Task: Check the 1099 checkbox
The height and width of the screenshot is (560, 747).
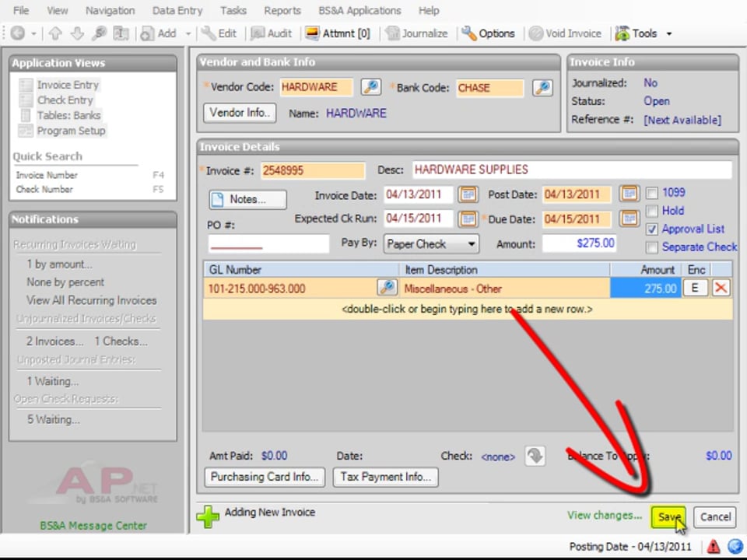Action: pyautogui.click(x=652, y=194)
